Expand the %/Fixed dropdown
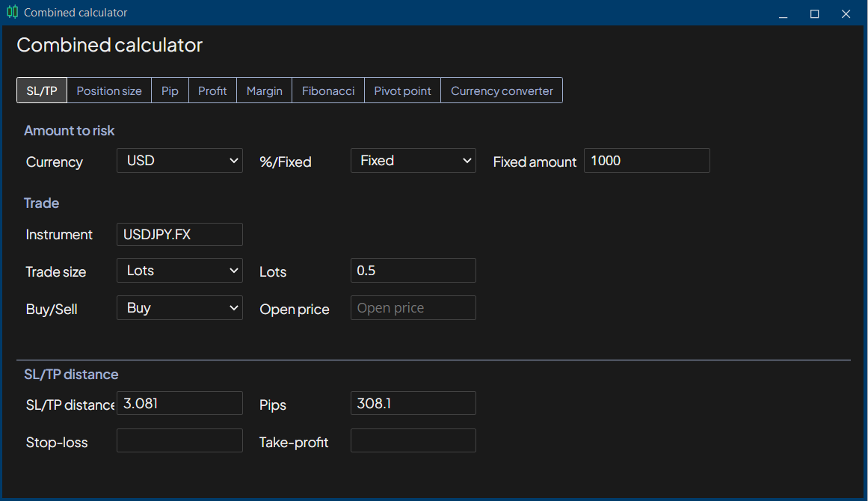The width and height of the screenshot is (868, 501). point(413,160)
